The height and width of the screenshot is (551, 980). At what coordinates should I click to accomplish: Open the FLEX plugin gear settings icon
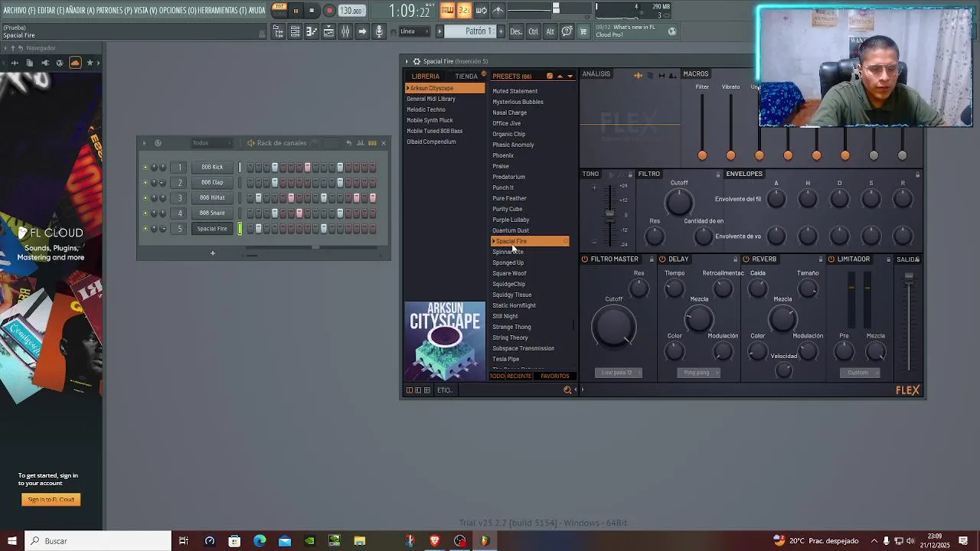click(416, 61)
